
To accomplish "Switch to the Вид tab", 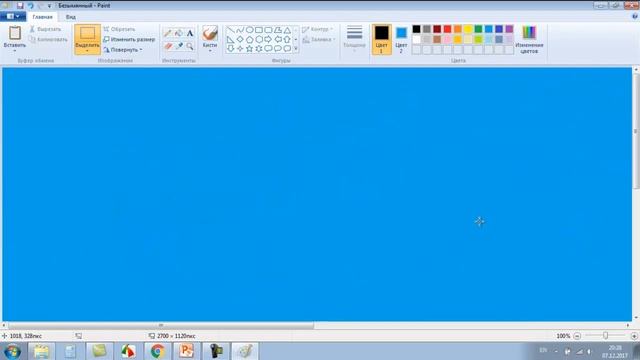I will tap(71, 17).
